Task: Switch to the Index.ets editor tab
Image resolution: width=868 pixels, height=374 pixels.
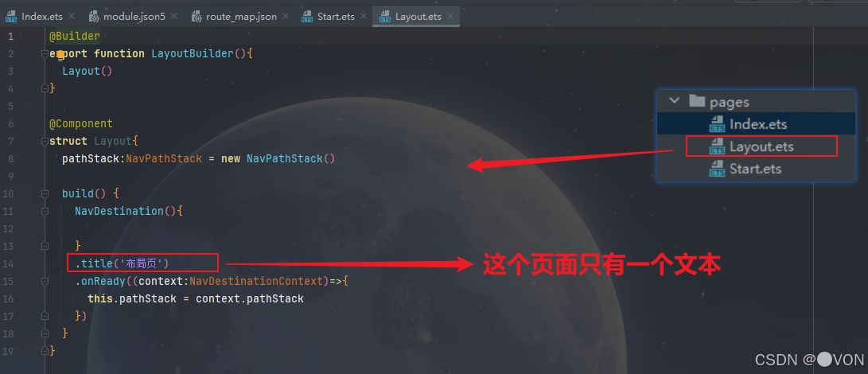Action: 41,17
